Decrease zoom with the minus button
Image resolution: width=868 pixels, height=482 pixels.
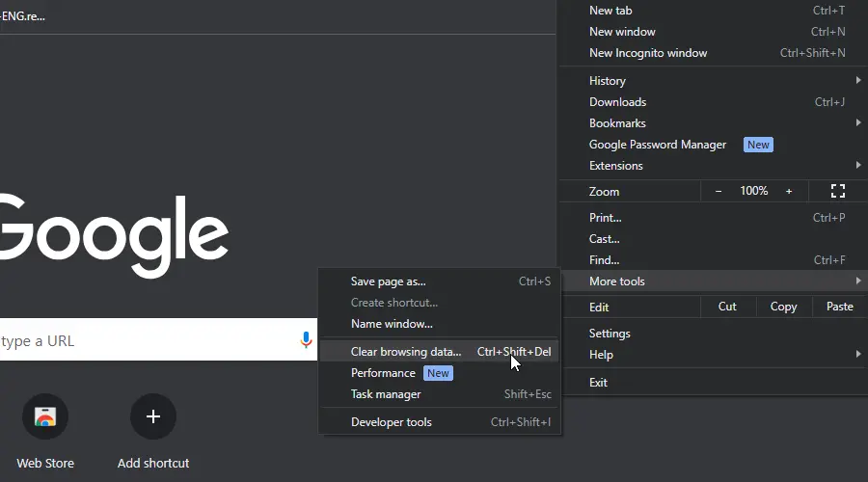(718, 192)
